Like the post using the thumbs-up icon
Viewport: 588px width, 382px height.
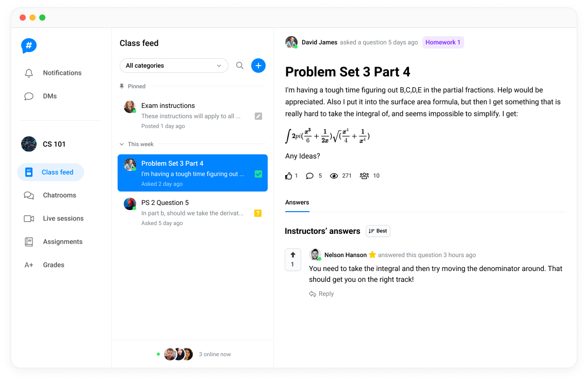pos(288,176)
